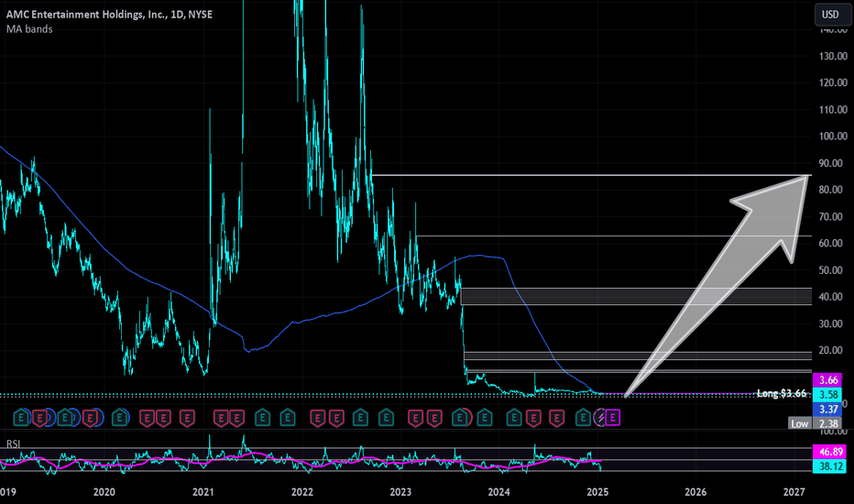854x504 pixels.
Task: Click the last red earnings marker before 2025
Action: pos(556,418)
